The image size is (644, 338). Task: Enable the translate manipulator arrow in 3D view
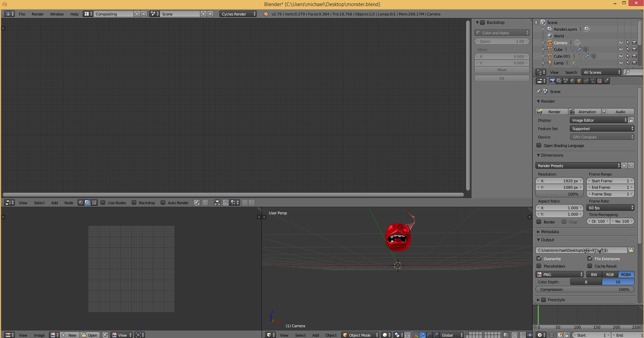point(422,335)
